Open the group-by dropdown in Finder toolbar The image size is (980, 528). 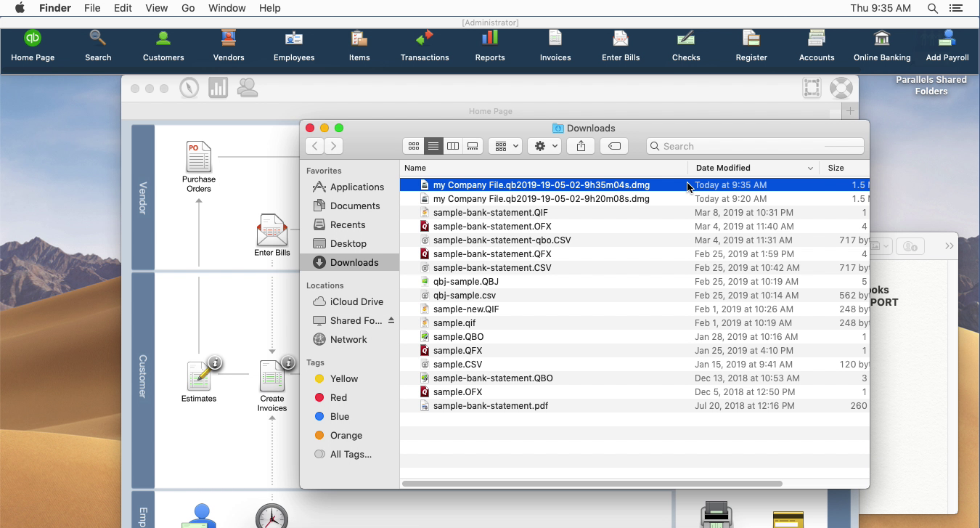point(505,146)
